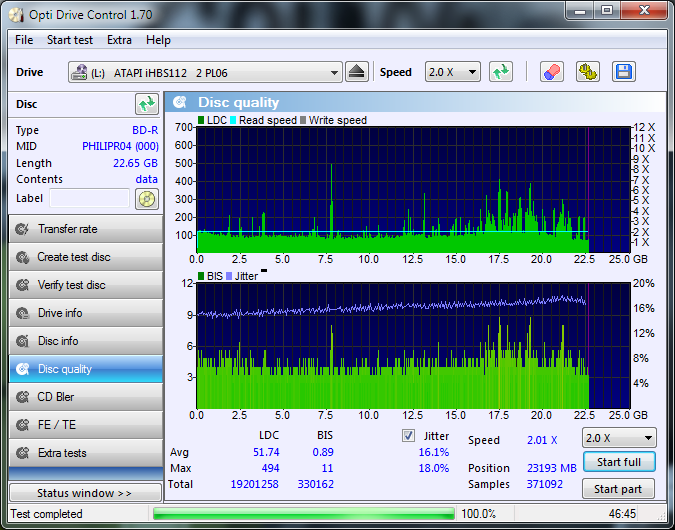Click the save floppy disk icon
This screenshot has height=530, width=675.
(623, 72)
